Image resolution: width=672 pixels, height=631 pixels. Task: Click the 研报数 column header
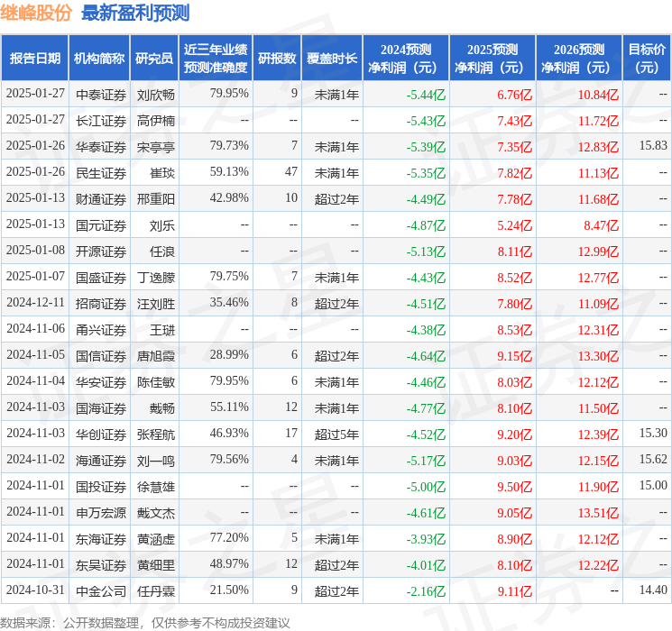pos(277,58)
